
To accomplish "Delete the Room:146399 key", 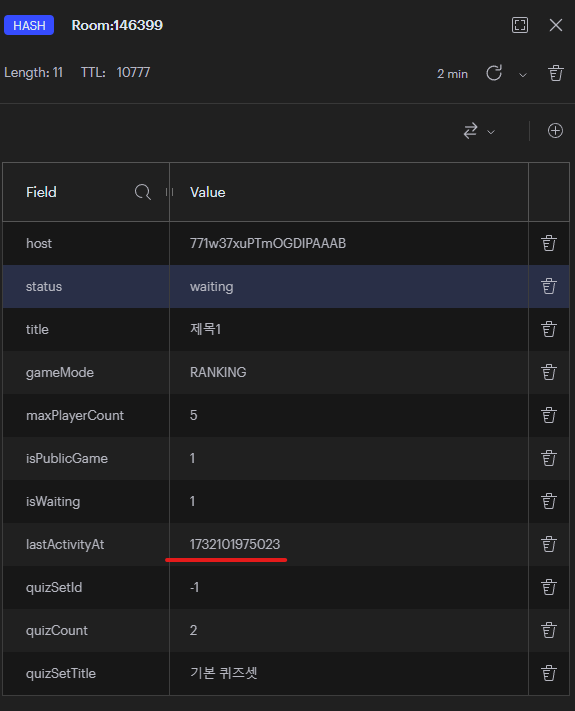I will pyautogui.click(x=556, y=73).
